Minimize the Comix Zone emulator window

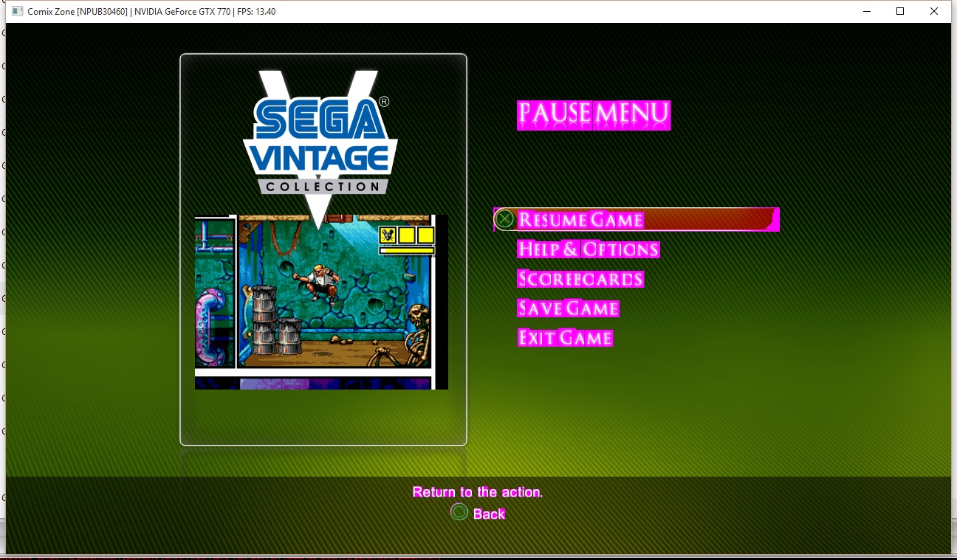coord(866,11)
